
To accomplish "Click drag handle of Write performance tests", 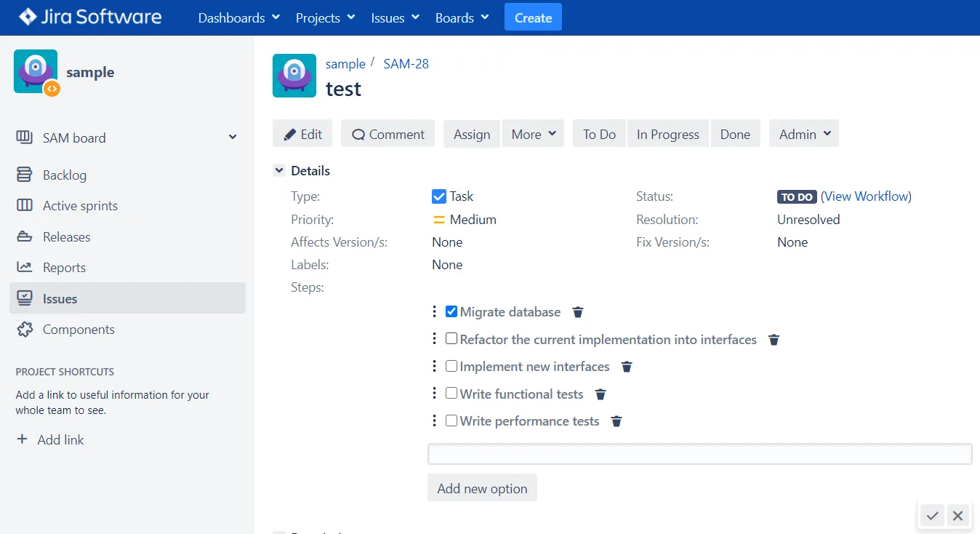I will point(434,421).
